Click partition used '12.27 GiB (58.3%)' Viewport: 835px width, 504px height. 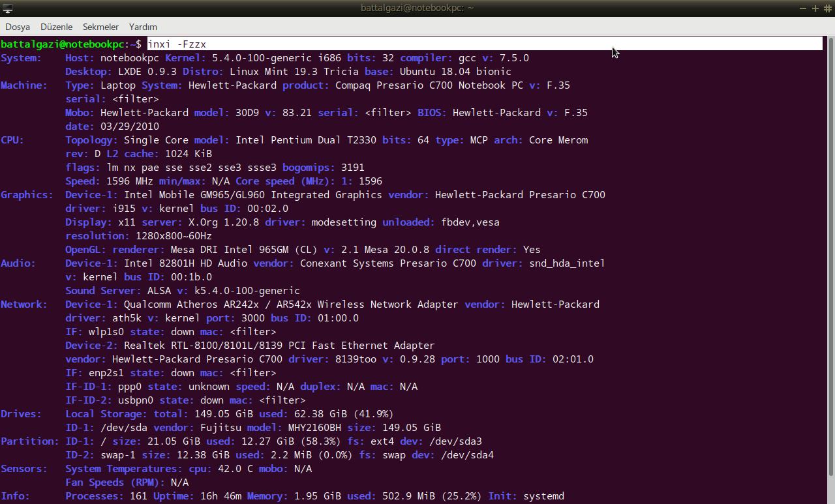[x=291, y=441]
